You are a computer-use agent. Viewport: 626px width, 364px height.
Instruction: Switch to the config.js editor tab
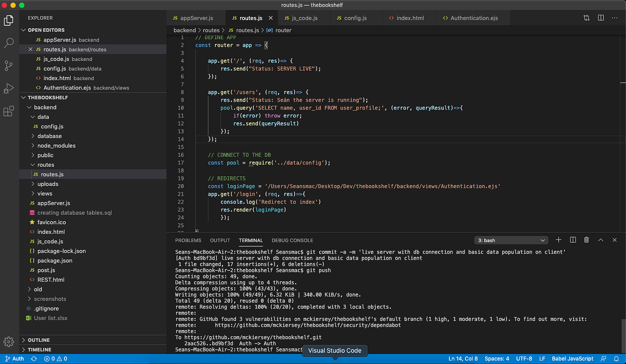(x=355, y=18)
